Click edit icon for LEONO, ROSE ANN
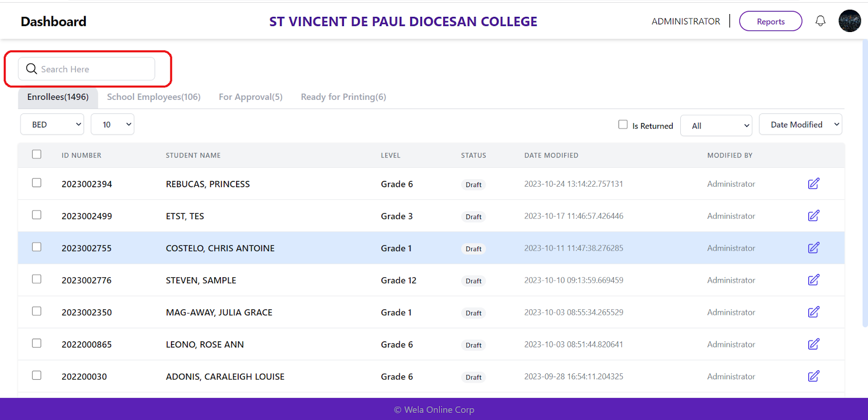This screenshot has width=868, height=420. 813,344
